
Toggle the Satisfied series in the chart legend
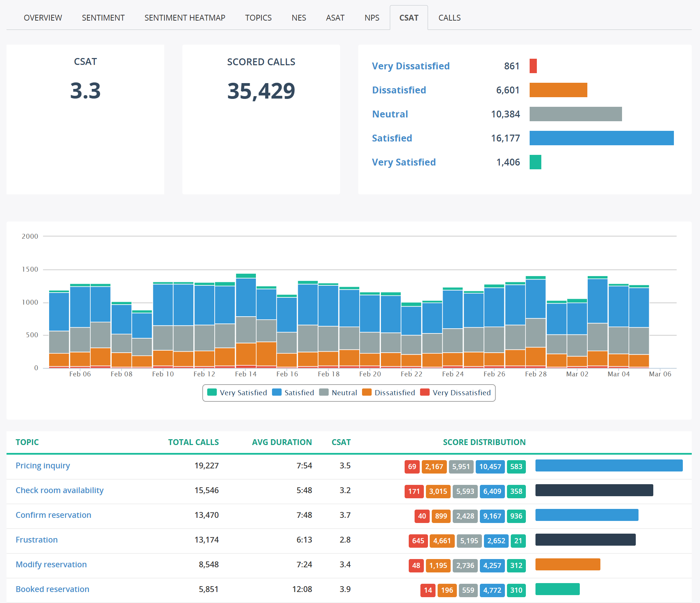(299, 392)
